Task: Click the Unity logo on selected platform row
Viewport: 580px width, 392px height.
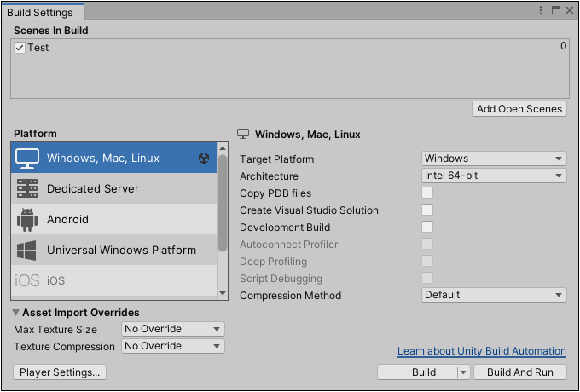Action: (204, 159)
